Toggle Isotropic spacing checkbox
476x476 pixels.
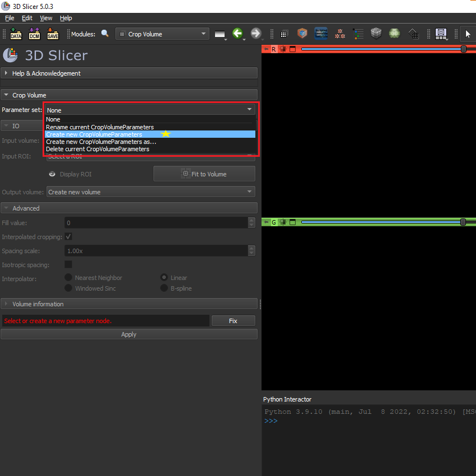69,264
